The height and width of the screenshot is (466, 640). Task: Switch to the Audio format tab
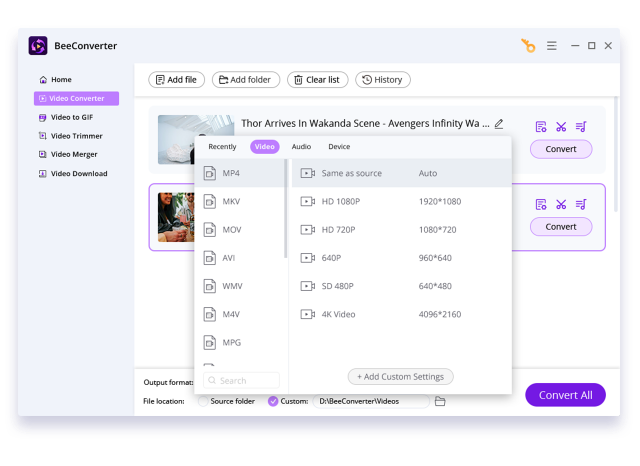(301, 147)
